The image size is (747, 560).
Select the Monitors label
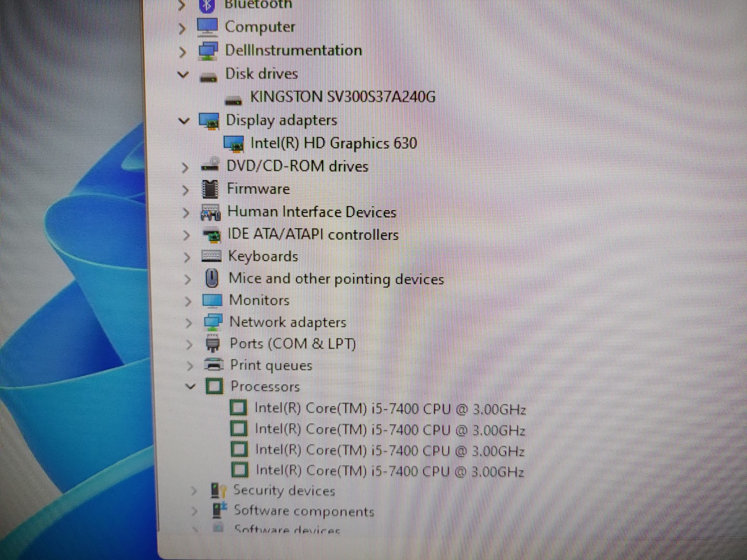coord(259,300)
